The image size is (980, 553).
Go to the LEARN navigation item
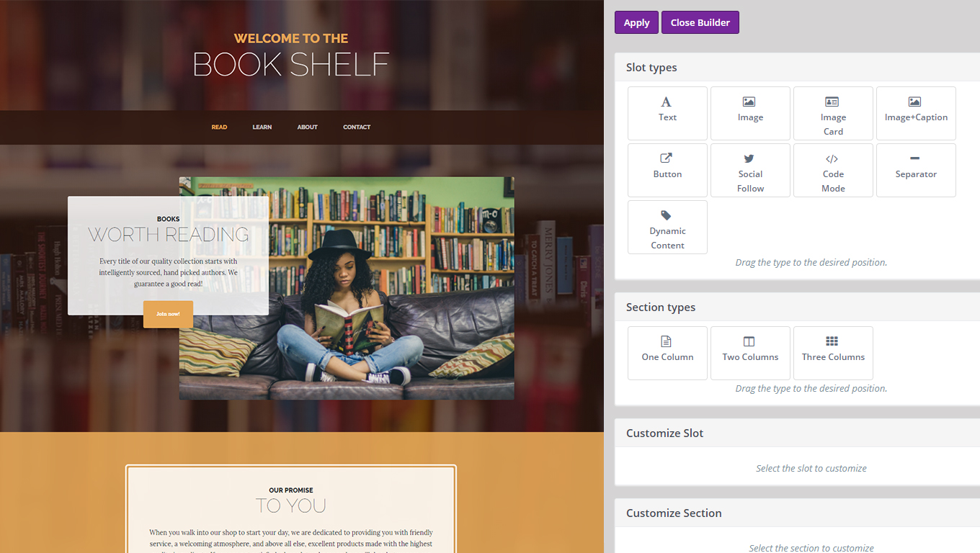pyautogui.click(x=262, y=127)
